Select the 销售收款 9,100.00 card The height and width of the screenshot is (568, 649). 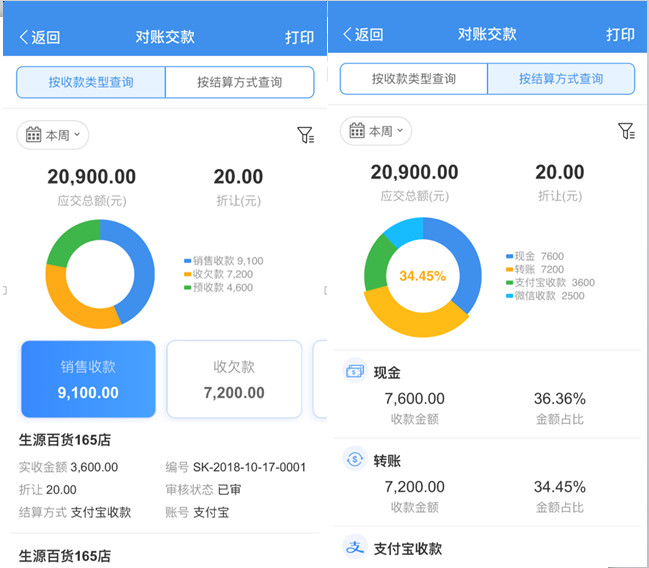tap(88, 379)
